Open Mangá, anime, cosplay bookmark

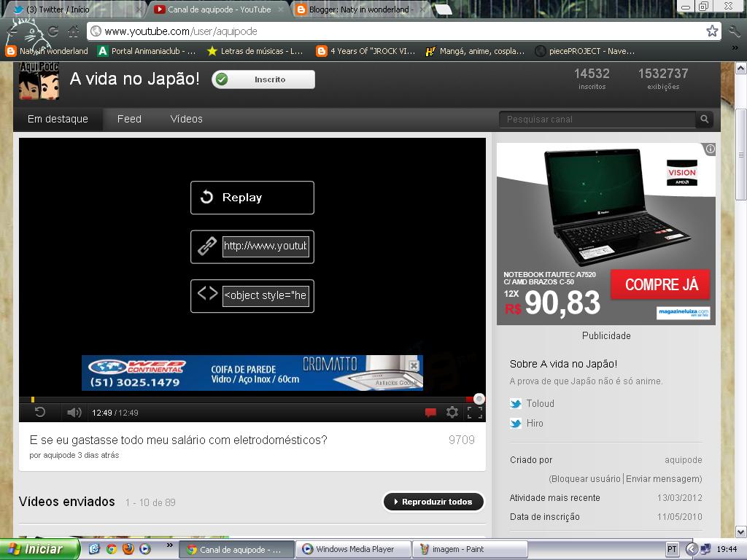[x=475, y=51]
